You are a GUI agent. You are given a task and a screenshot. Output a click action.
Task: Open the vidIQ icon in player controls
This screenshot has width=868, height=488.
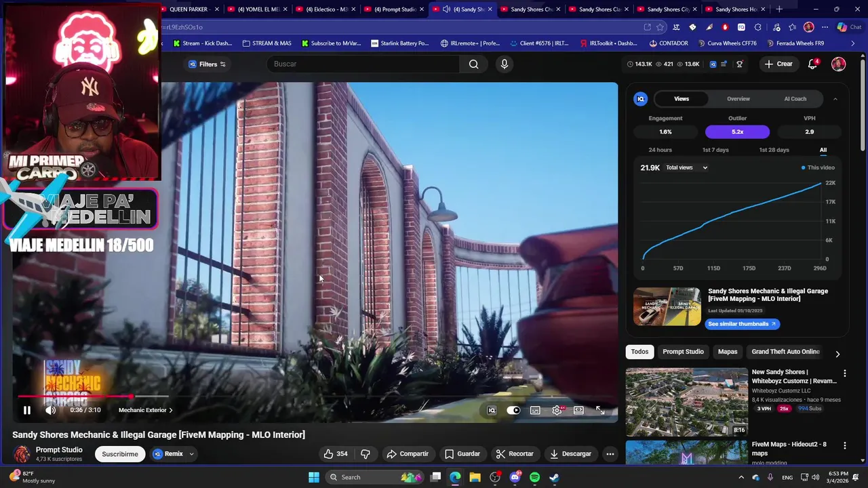tap(492, 410)
